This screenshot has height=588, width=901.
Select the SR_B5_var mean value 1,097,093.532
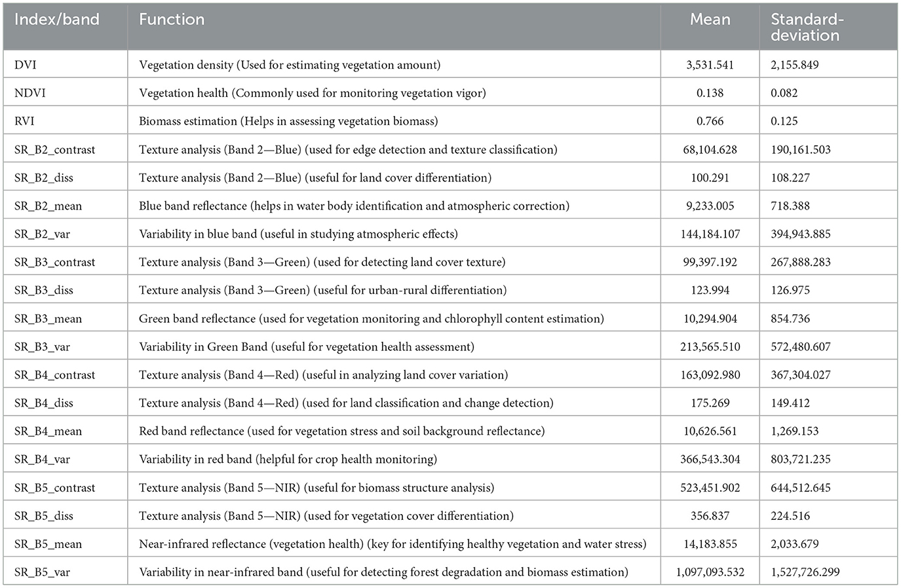(710, 572)
